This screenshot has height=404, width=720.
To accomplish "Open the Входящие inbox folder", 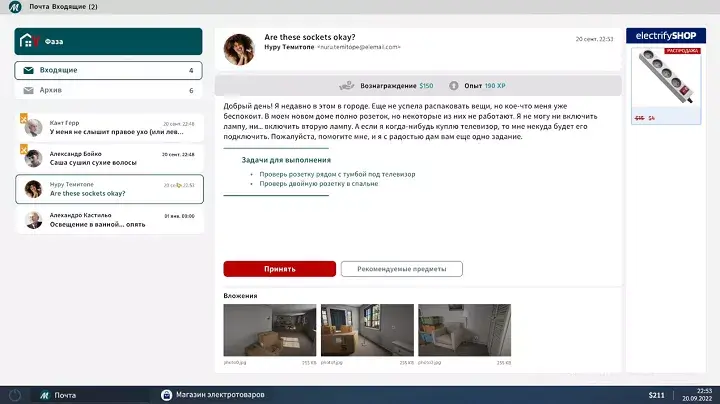I will 108,71.
